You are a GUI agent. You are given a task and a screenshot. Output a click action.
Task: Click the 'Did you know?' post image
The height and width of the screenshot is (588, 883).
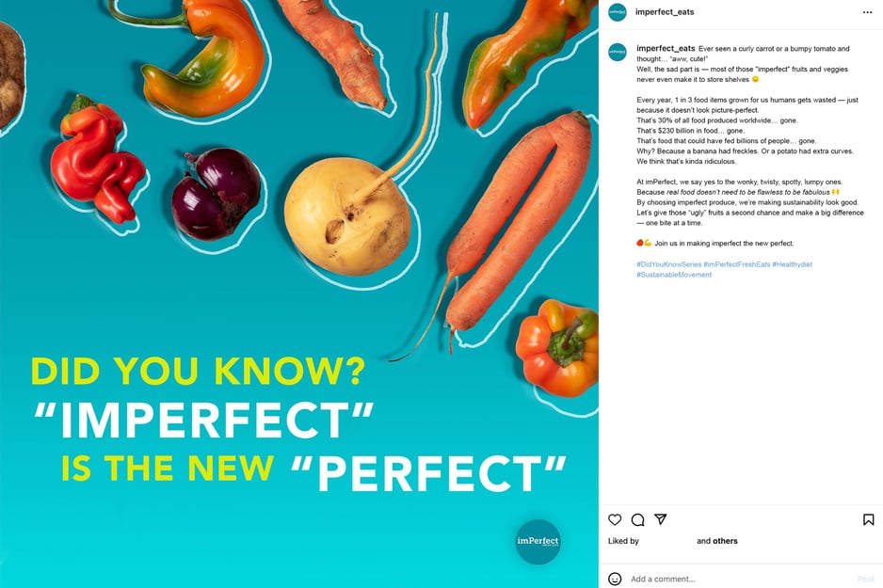(x=299, y=294)
